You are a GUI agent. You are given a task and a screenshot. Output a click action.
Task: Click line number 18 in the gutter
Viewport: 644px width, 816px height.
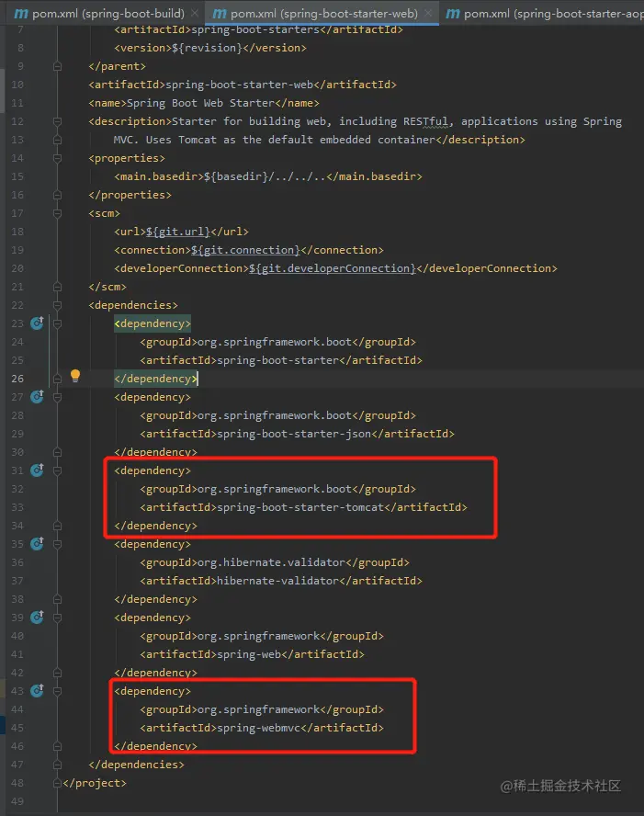[x=17, y=232]
